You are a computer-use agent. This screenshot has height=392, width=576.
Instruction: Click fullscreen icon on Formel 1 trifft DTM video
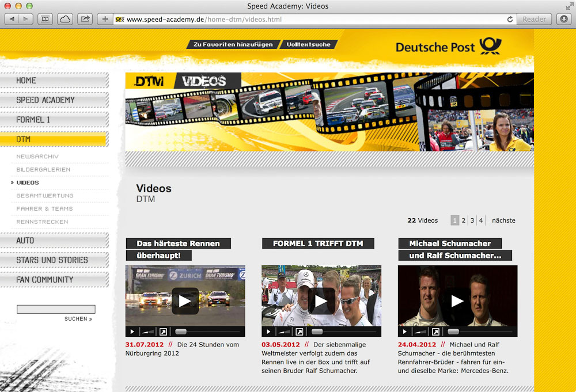click(300, 332)
